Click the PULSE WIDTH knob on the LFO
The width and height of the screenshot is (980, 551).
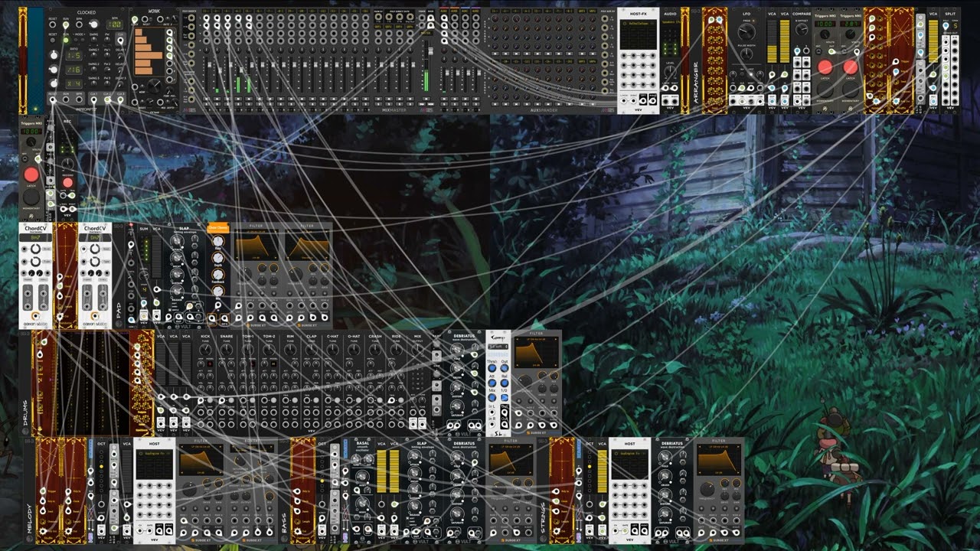click(746, 56)
